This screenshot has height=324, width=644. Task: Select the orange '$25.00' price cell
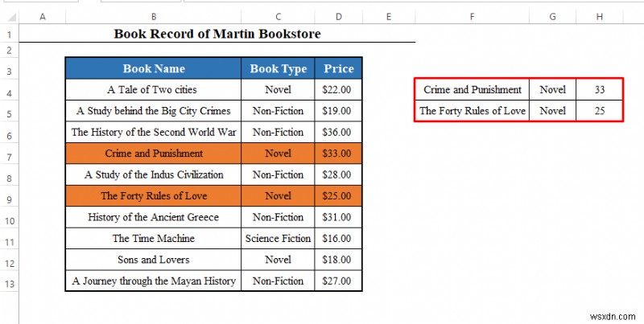(339, 196)
